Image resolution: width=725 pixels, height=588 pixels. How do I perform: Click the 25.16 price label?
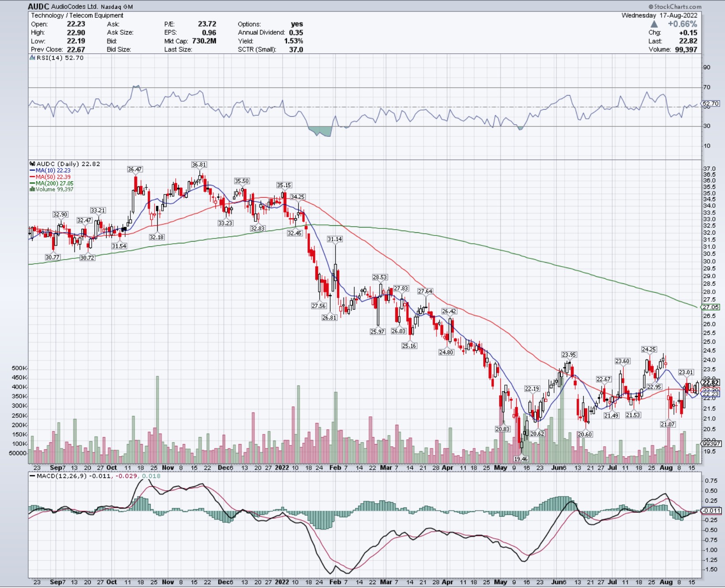point(409,346)
